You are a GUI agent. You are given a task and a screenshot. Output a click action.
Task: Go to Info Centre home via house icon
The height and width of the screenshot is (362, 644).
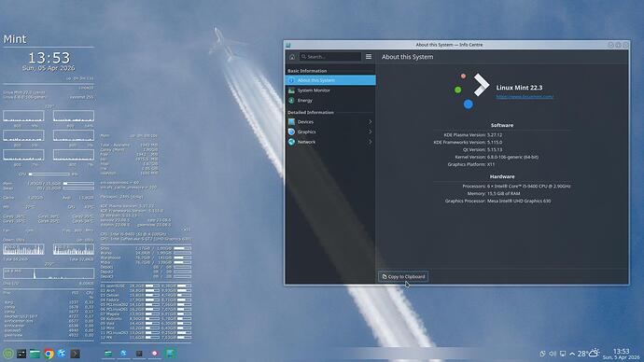pyautogui.click(x=292, y=57)
